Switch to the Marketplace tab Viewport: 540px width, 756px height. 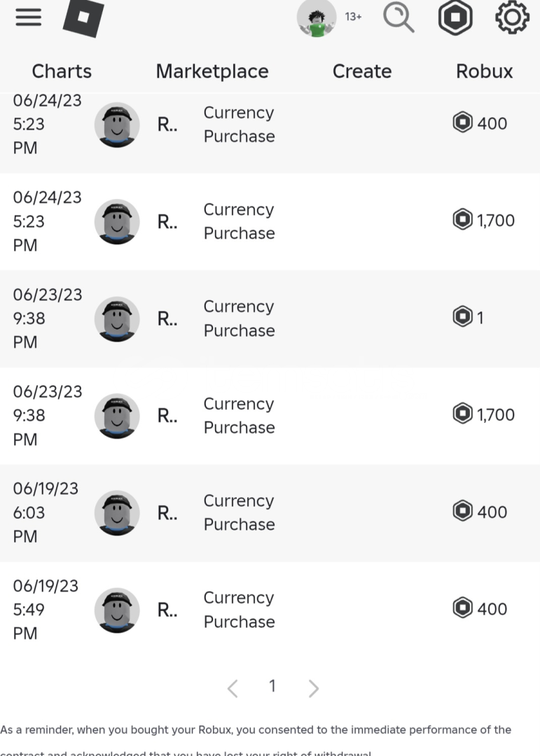pyautogui.click(x=212, y=71)
